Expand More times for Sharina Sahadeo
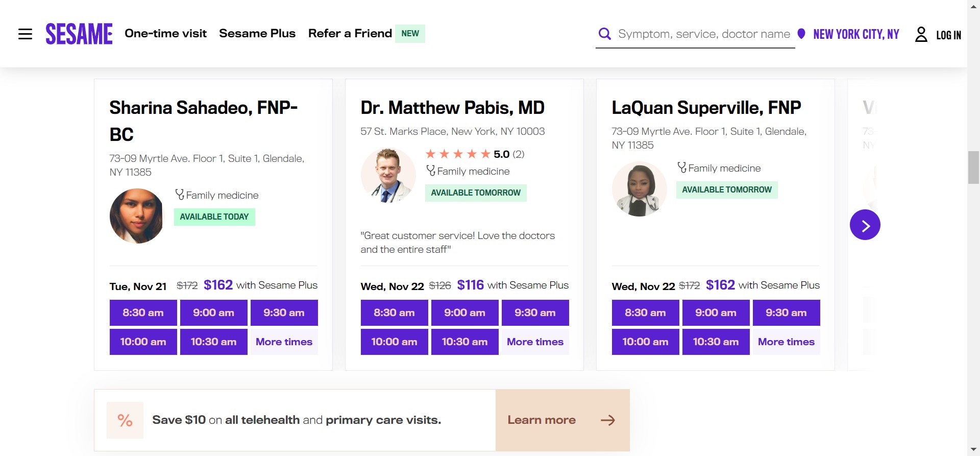This screenshot has width=980, height=456. pos(284,342)
